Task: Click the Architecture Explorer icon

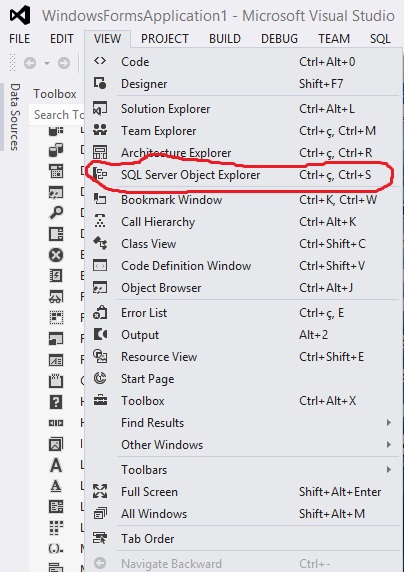Action: [100, 152]
